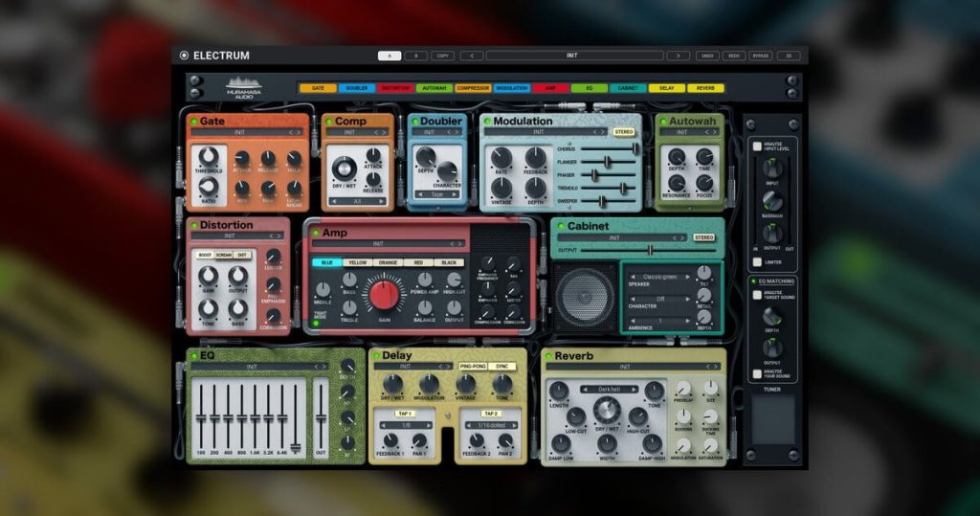Check the Analyse Target Sound box
Image resolution: width=980 pixels, height=516 pixels.
click(757, 295)
